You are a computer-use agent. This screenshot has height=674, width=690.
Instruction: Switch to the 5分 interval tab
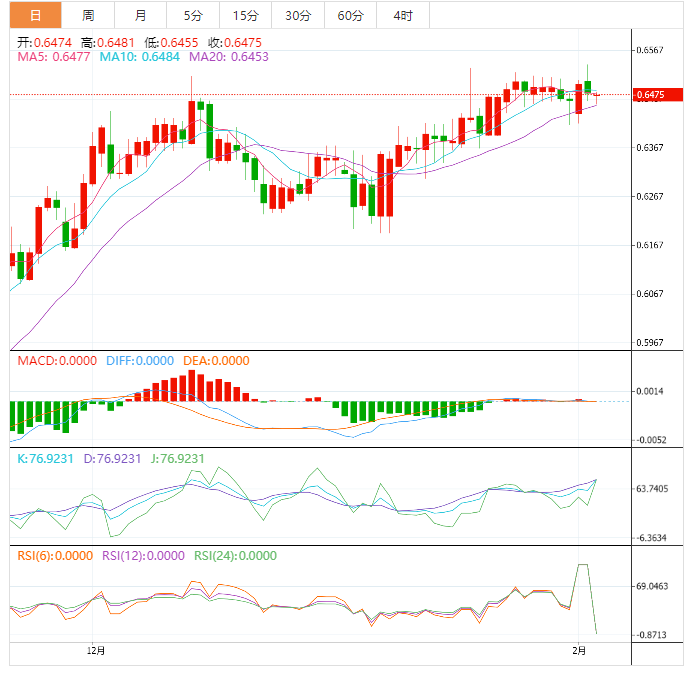[192, 15]
